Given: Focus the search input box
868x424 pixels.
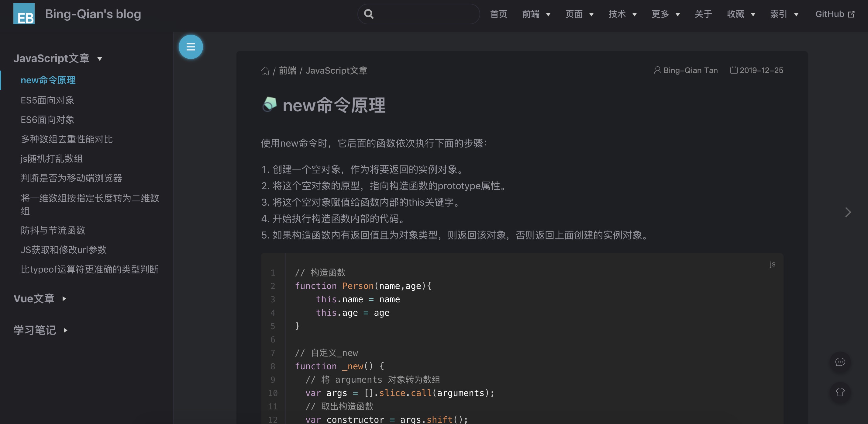Looking at the screenshot, I should 418,14.
